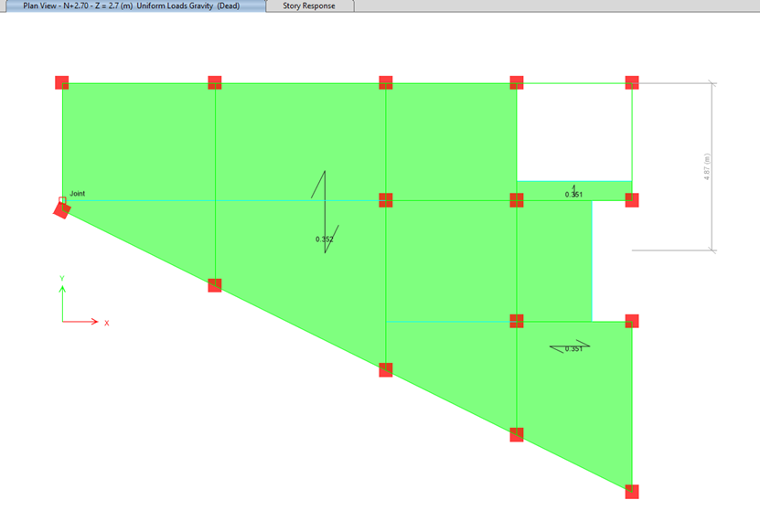
Task: Click the white slab opening at top right
Action: [x=573, y=132]
